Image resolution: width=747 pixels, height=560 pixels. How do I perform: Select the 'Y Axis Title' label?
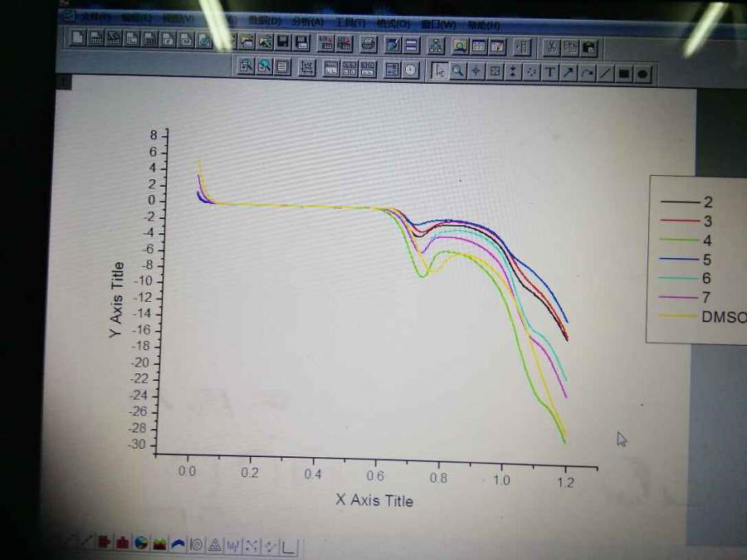coord(117,299)
